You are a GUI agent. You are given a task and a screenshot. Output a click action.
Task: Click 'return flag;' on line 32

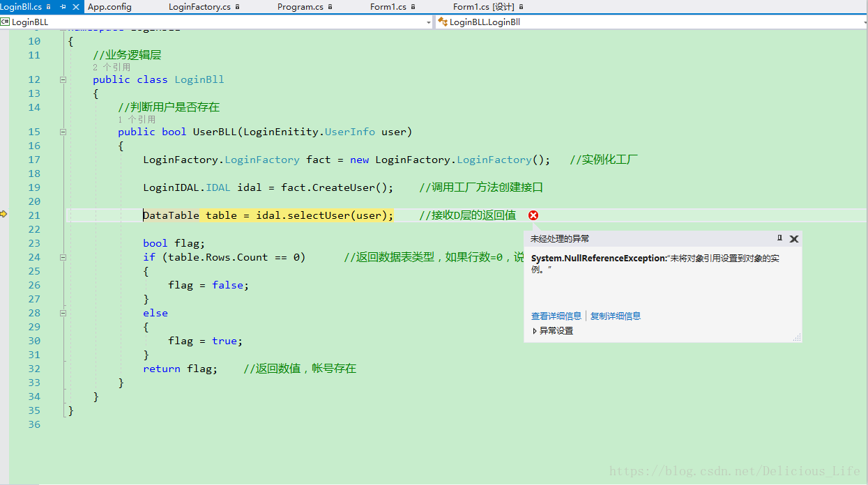point(181,369)
